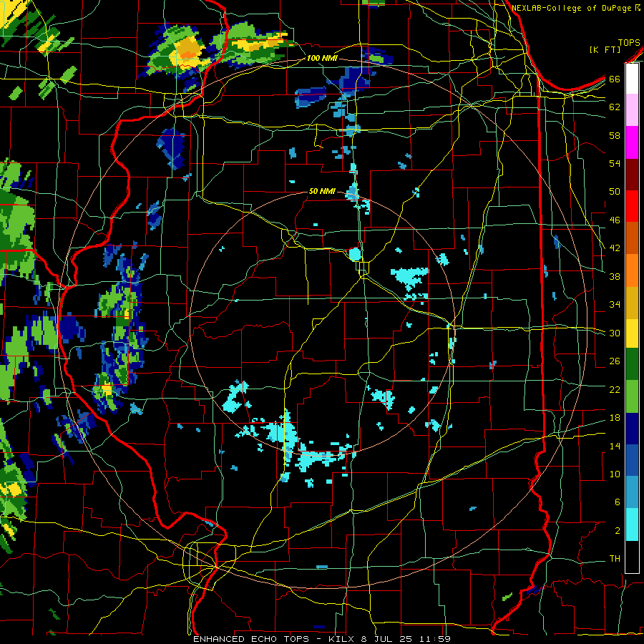Select the bright orange legend swatch
The height and width of the screenshot is (644, 644).
(x=632, y=270)
